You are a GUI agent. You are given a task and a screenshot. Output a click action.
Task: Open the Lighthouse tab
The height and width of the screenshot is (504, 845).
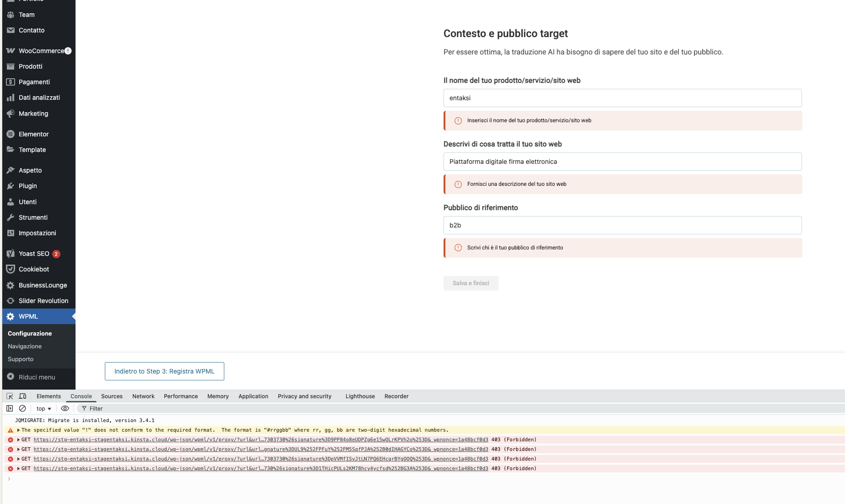[x=360, y=396]
